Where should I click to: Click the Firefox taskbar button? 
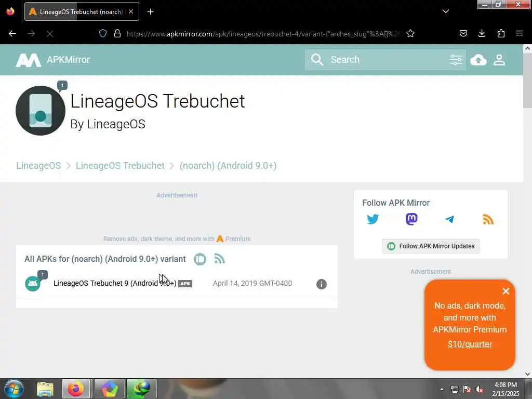(76, 389)
